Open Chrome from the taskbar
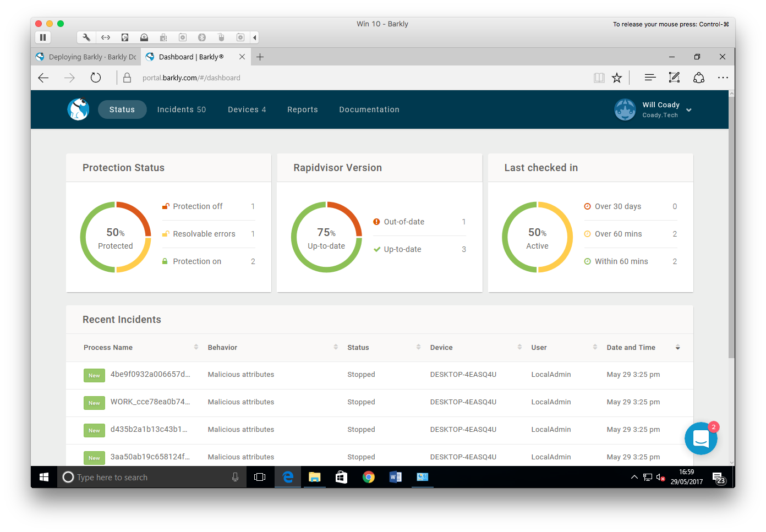The height and width of the screenshot is (532, 766). (x=368, y=477)
